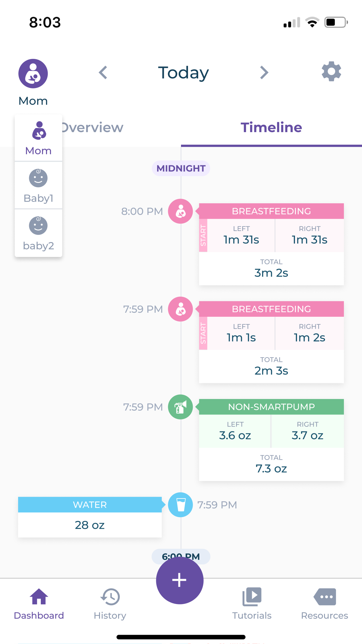Click the MIDNIGHT marker on the timeline
The width and height of the screenshot is (362, 644).
(x=180, y=168)
